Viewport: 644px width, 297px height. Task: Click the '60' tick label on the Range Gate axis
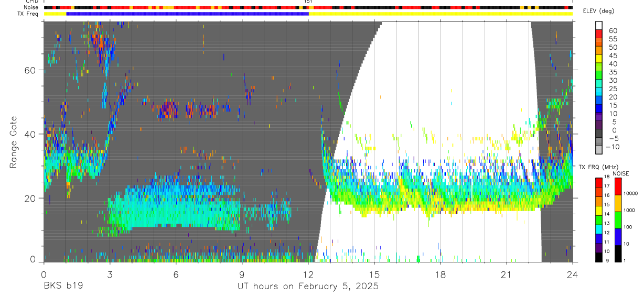30,70
